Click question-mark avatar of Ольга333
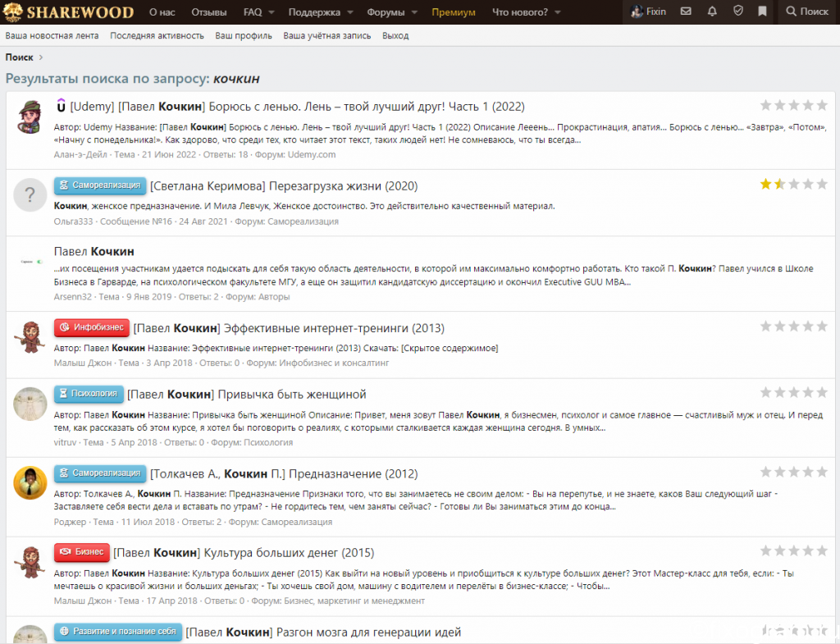Screen dimensions: 840x644 (30, 194)
